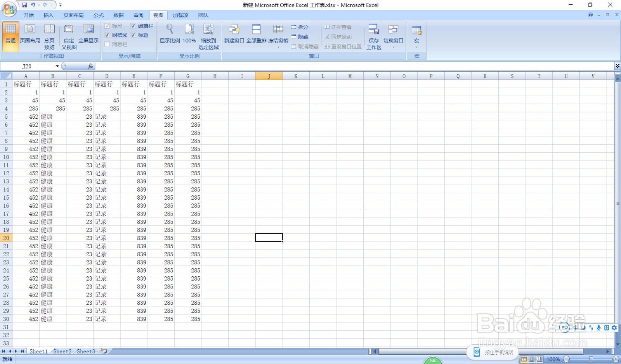Open the Name Box dropdown arrow
This screenshot has width=621, height=364.
pos(57,66)
